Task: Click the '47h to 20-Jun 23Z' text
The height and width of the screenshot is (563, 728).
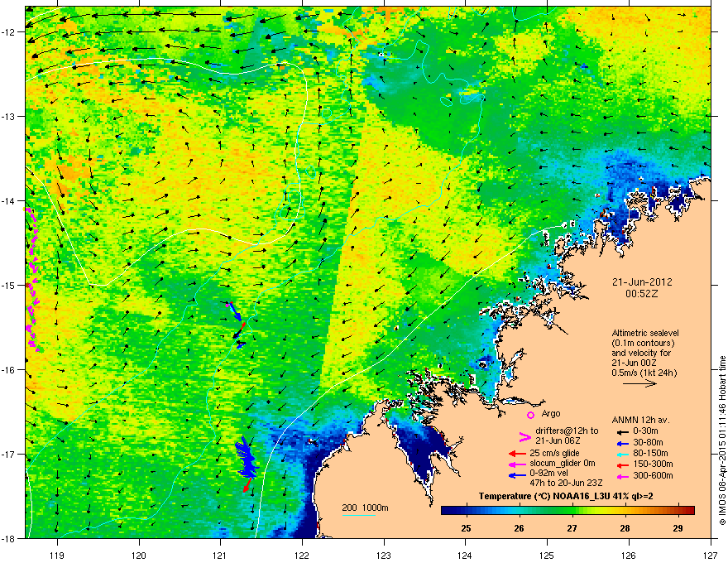Action: coord(567,483)
